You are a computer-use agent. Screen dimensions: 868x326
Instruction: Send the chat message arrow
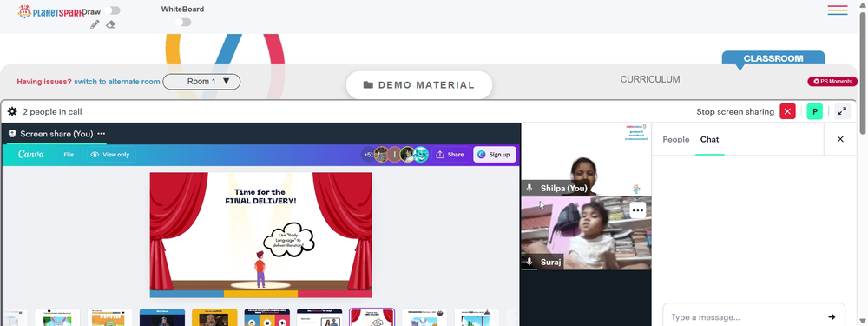click(832, 317)
